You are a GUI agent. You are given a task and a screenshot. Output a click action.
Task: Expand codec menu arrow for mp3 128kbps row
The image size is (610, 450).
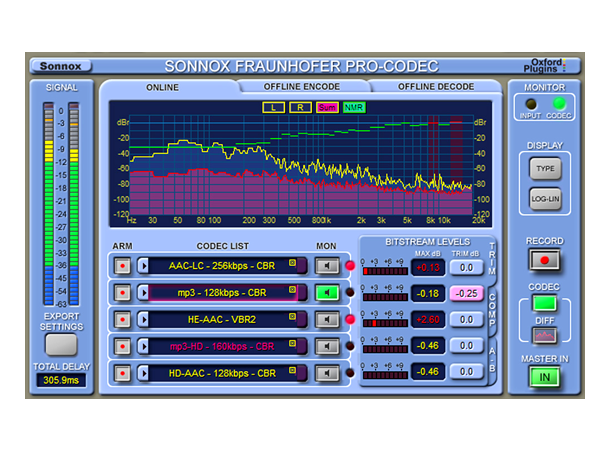click(144, 293)
